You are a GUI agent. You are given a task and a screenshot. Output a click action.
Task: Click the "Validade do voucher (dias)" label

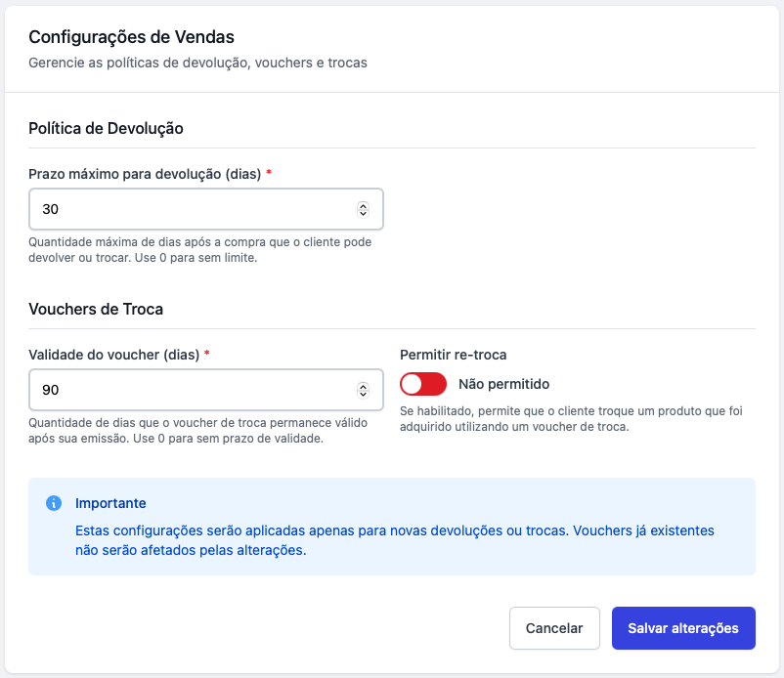(x=114, y=355)
